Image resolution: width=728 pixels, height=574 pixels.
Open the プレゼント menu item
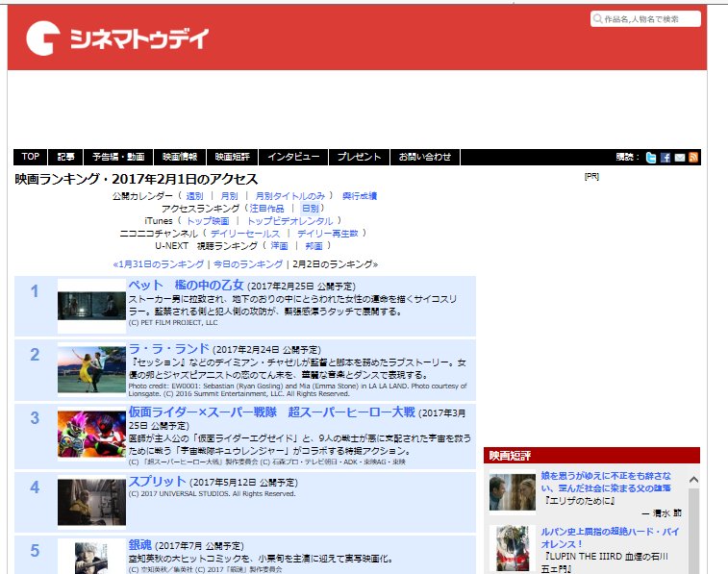tap(360, 157)
